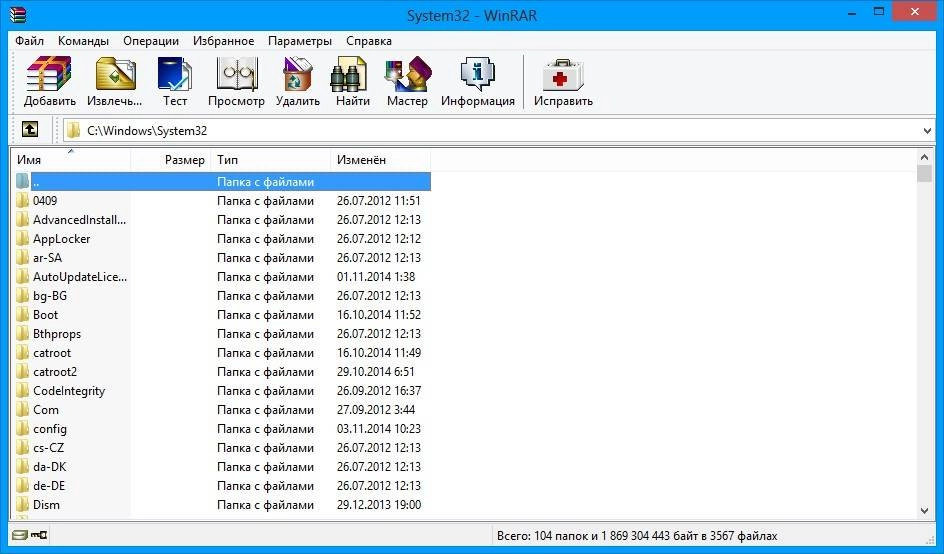The width and height of the screenshot is (944, 554).
Task: Select the Com folder name
Action: (x=46, y=409)
